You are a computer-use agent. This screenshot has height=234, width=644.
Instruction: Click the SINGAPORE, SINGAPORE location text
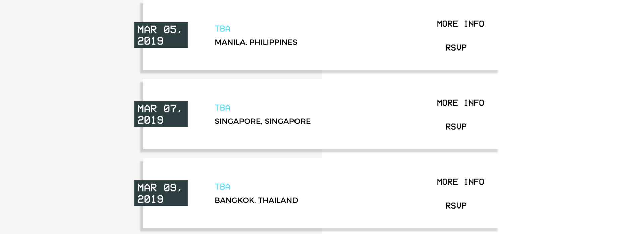[262, 121]
